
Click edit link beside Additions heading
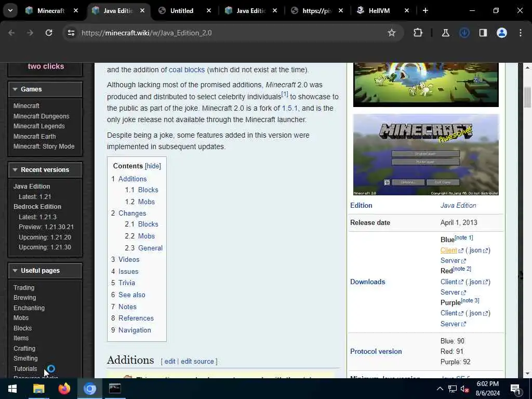click(170, 362)
